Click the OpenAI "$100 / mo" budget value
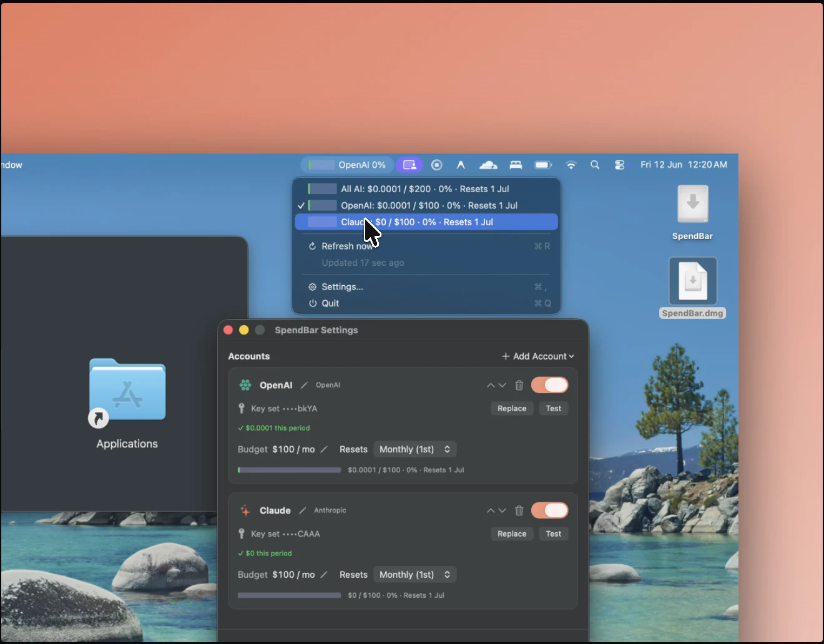 [x=293, y=449]
